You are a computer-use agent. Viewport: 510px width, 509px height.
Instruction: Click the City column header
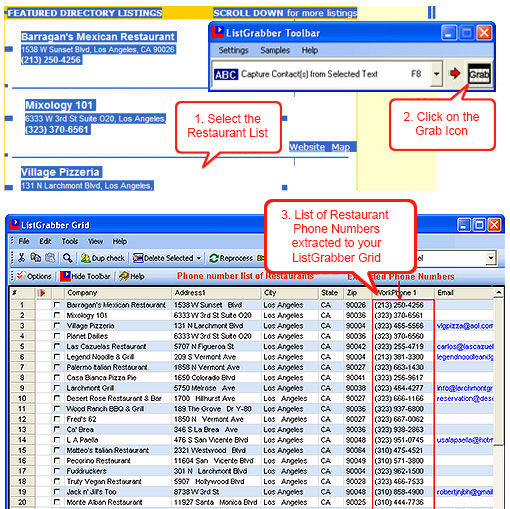(290, 293)
